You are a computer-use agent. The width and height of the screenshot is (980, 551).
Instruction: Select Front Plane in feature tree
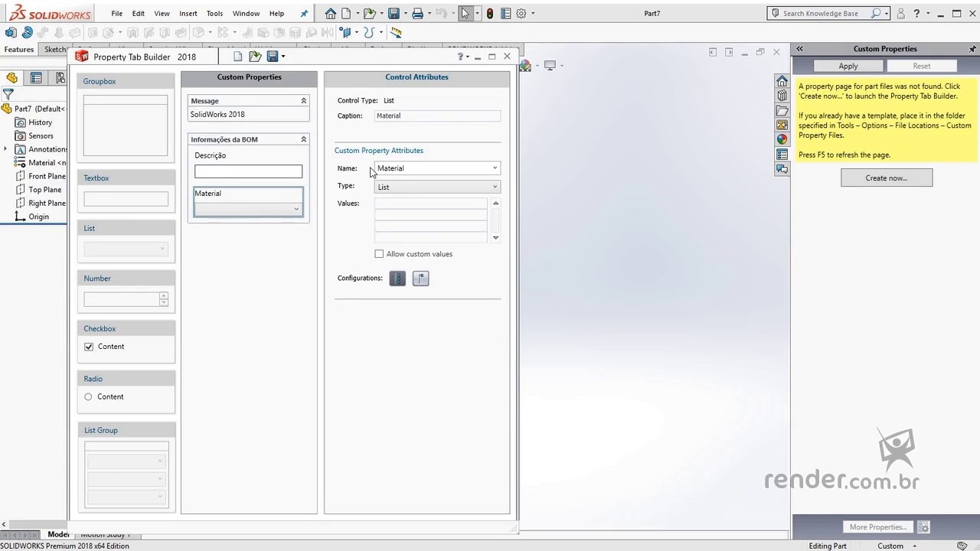coord(47,176)
